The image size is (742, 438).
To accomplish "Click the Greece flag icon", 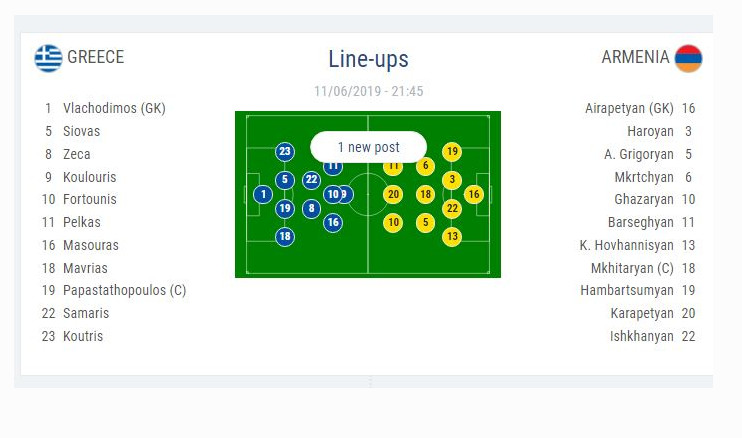I will click(x=48, y=58).
